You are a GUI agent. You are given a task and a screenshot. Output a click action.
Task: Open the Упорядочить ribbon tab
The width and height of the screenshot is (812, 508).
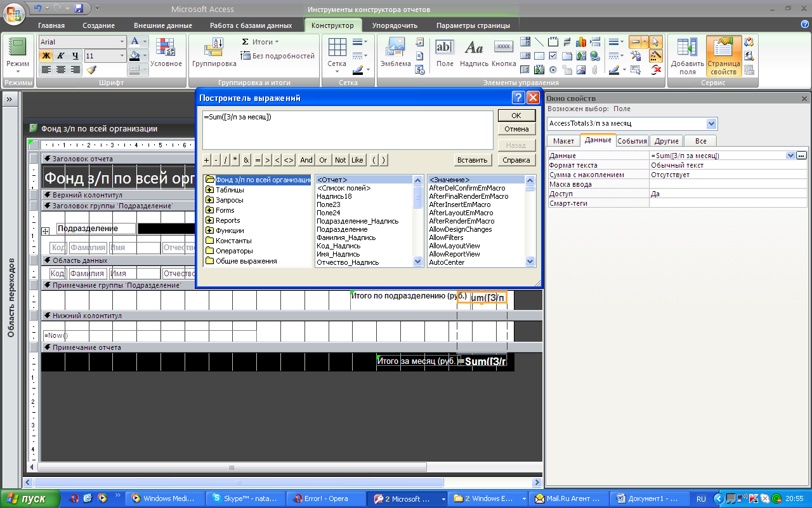pyautogui.click(x=395, y=25)
